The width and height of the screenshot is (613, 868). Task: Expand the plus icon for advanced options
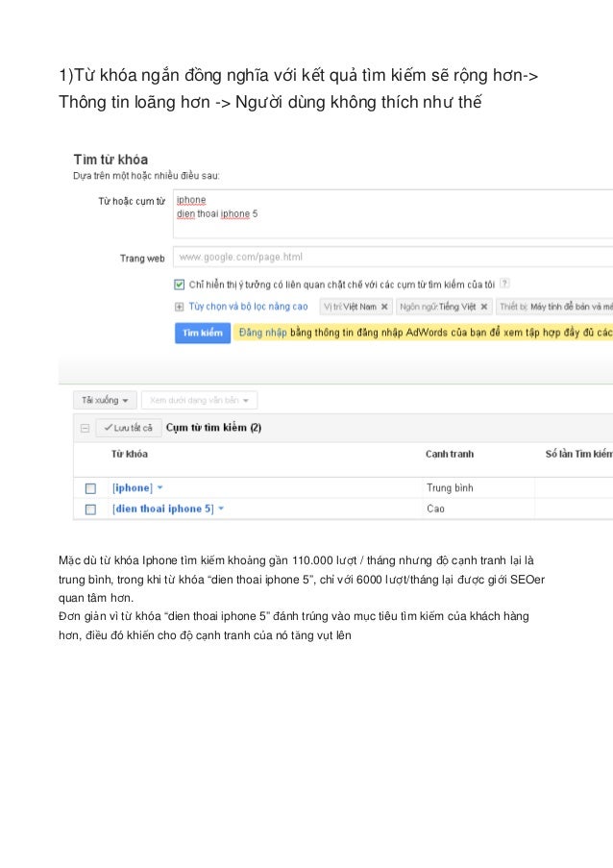tap(180, 307)
